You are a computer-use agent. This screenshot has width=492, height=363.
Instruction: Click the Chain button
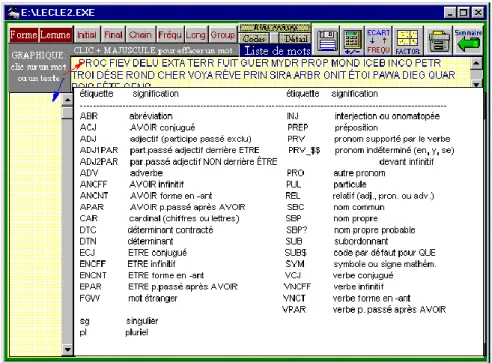140,35
